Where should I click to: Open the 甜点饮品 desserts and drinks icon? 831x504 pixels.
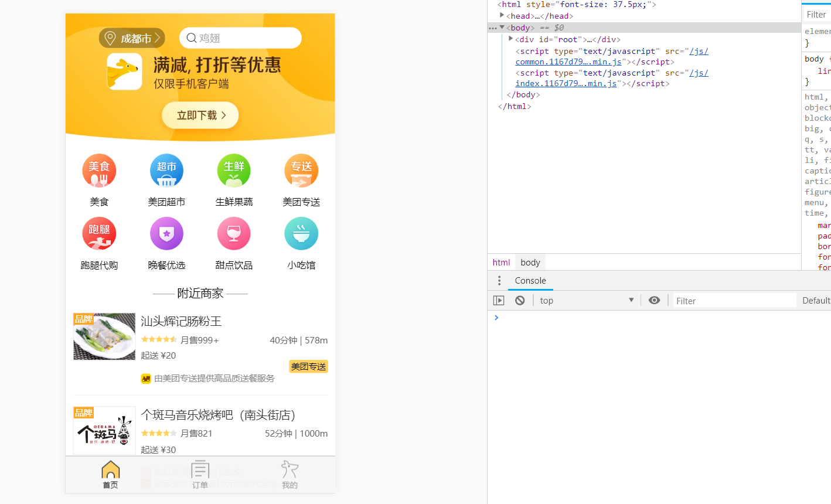[234, 234]
